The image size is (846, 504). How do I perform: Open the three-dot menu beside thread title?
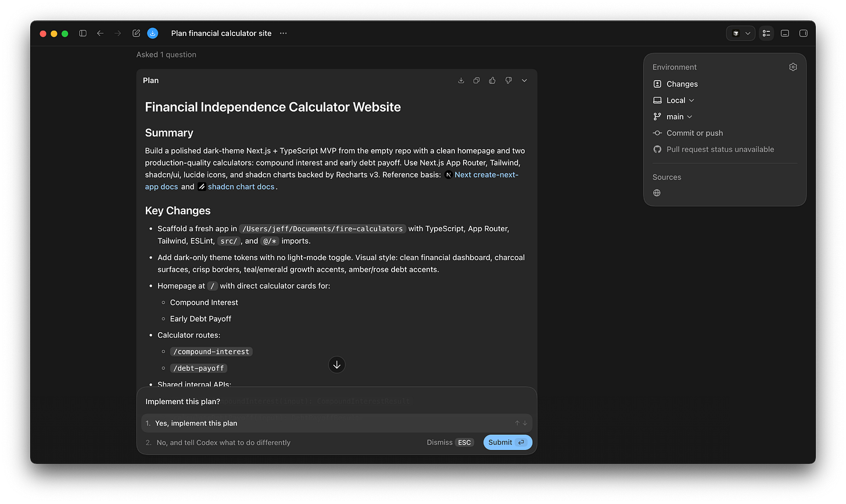click(284, 34)
